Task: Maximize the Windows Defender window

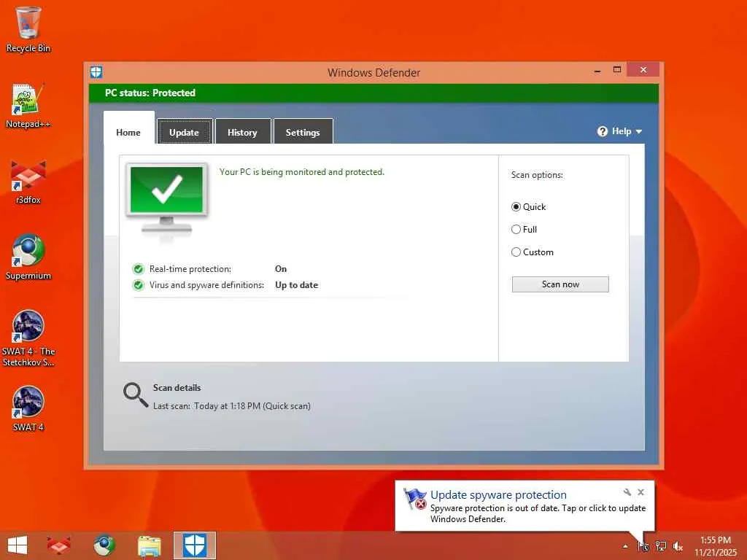Action: point(617,70)
